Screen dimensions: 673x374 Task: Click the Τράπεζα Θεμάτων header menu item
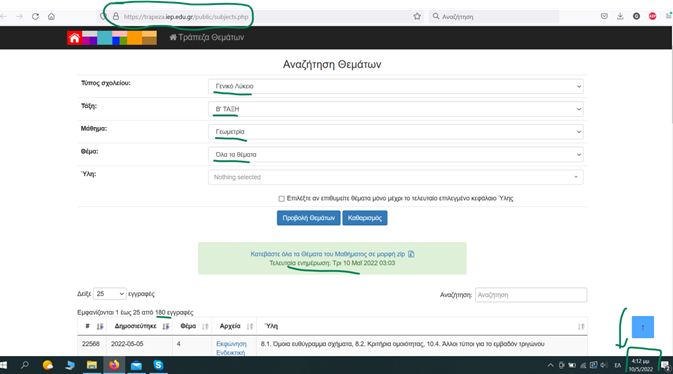click(207, 37)
